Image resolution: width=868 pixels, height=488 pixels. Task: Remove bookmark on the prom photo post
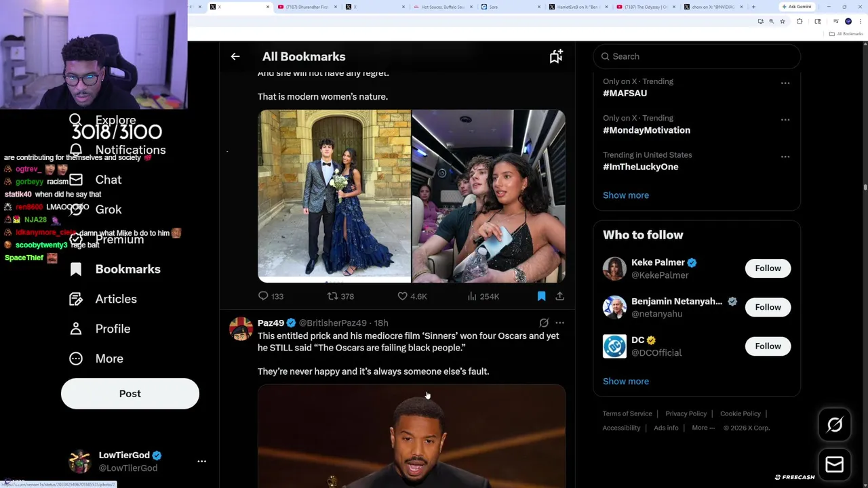pyautogui.click(x=541, y=296)
